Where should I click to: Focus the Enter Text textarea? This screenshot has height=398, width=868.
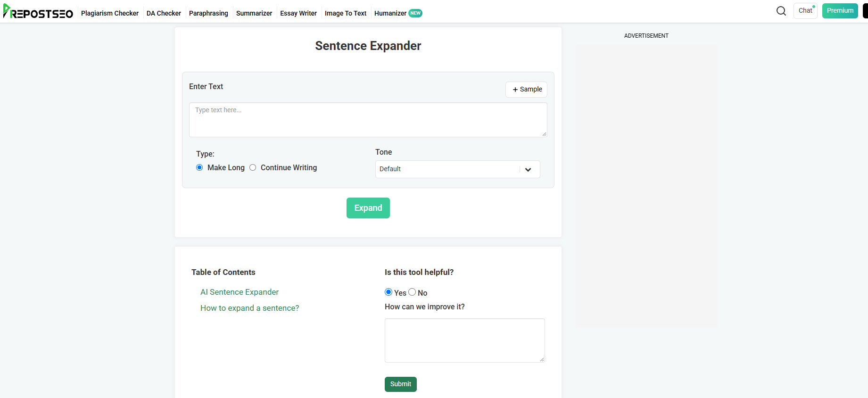[x=368, y=120]
